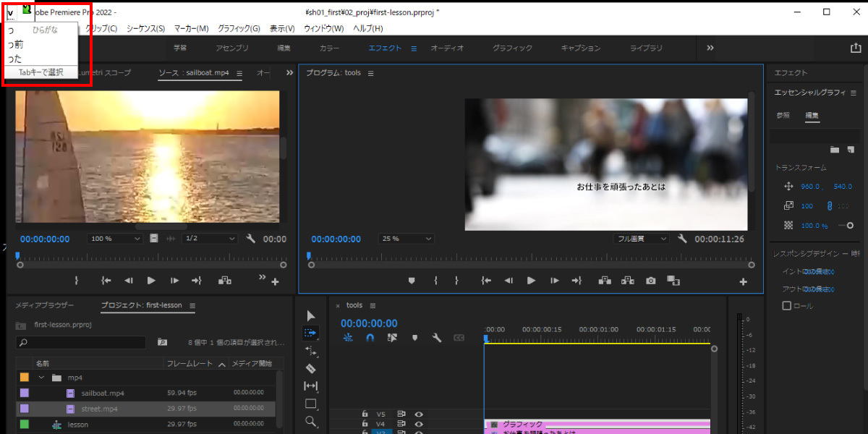Open Source monitor button editor plus
Screen dimensions: 868x434
pos(275,282)
